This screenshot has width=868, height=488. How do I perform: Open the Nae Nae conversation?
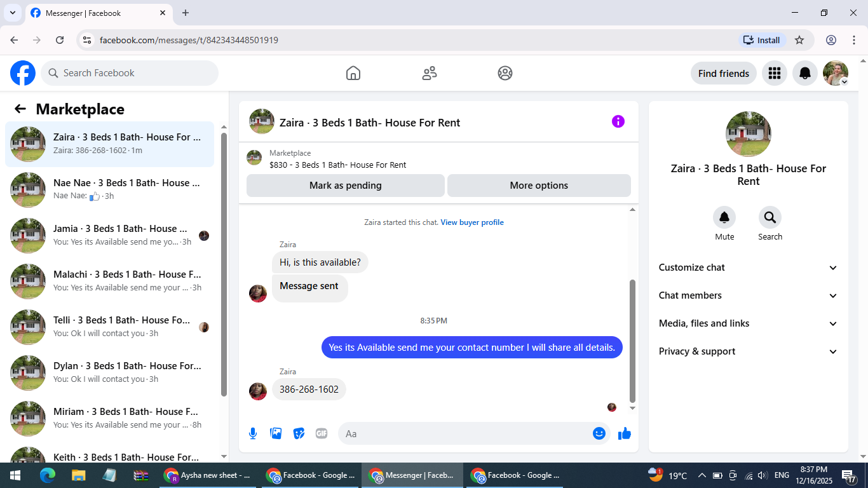110,190
